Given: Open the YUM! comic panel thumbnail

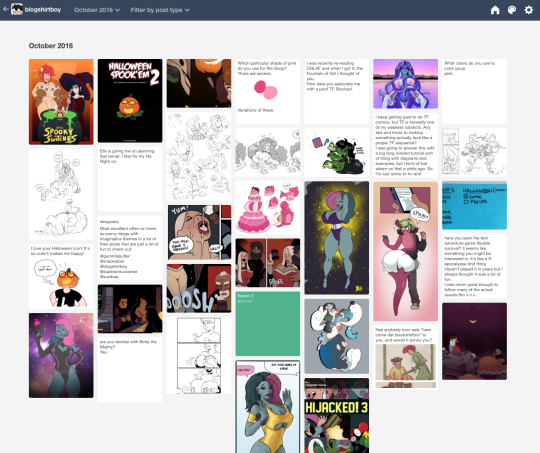Looking at the screenshot, I should pos(199,232).
